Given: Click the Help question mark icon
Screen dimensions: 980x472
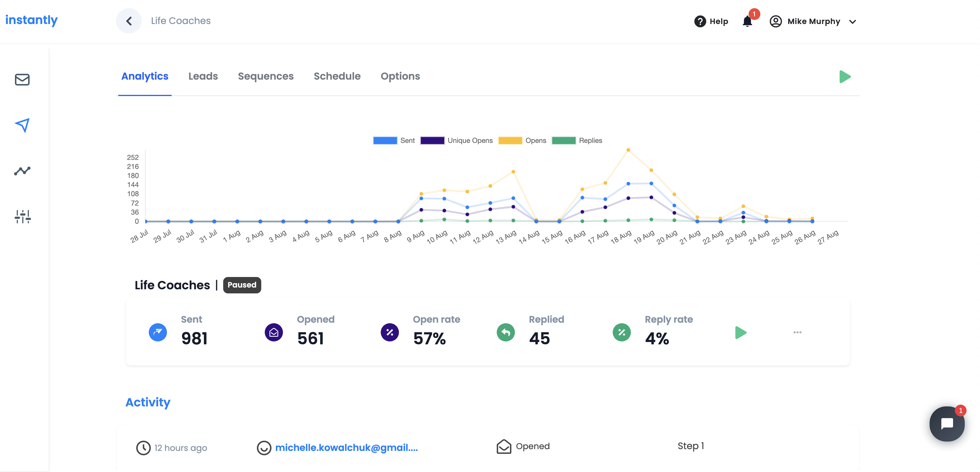Looking at the screenshot, I should pyautogui.click(x=700, y=21).
